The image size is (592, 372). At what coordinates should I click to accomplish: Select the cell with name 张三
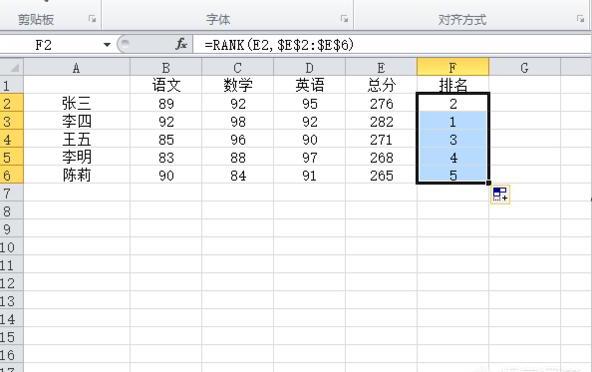[x=77, y=103]
